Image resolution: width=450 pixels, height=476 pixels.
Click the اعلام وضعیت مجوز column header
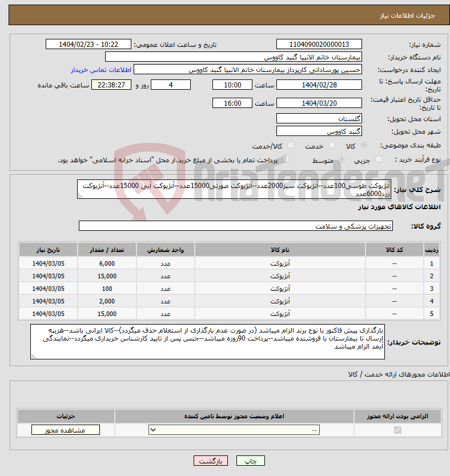pyautogui.click(x=234, y=416)
